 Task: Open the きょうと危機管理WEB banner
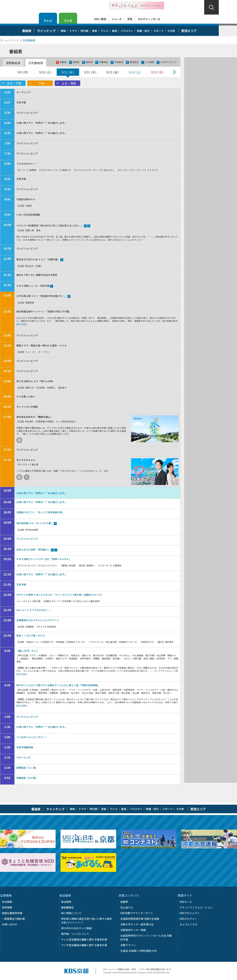(x=28, y=862)
